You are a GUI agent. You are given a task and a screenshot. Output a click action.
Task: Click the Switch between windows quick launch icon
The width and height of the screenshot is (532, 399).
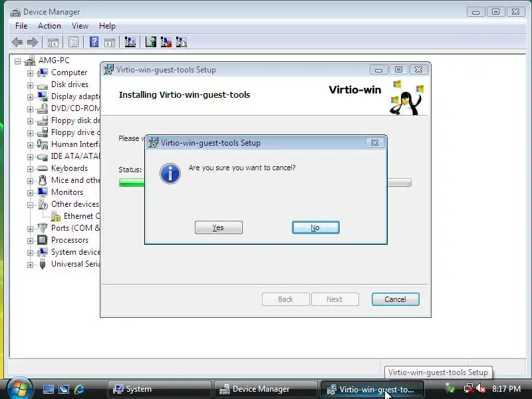click(x=64, y=389)
